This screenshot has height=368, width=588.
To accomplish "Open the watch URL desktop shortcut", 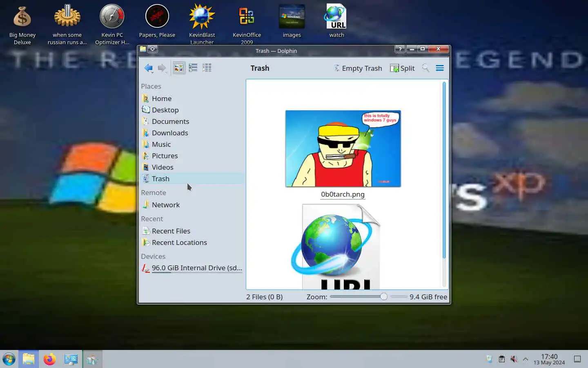I will pyautogui.click(x=336, y=21).
